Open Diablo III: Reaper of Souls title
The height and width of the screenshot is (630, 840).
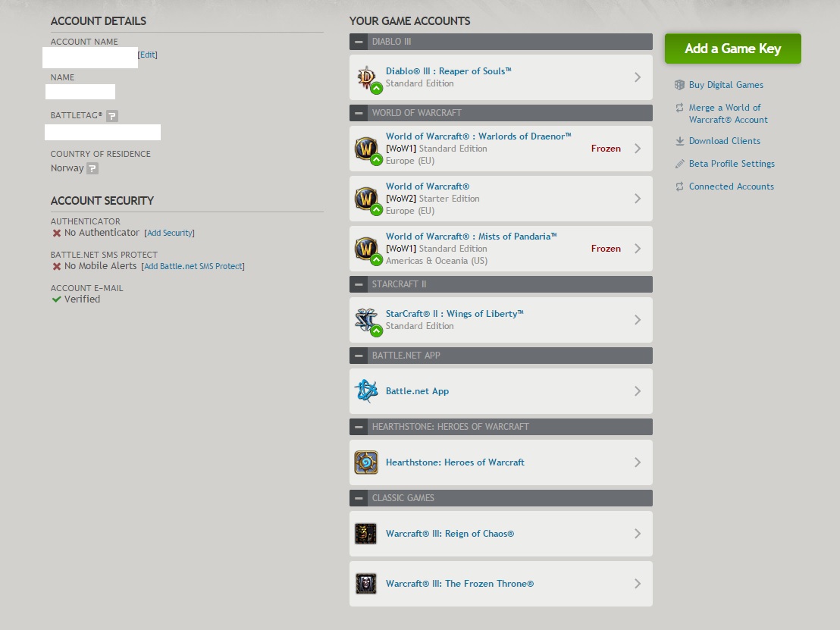448,71
